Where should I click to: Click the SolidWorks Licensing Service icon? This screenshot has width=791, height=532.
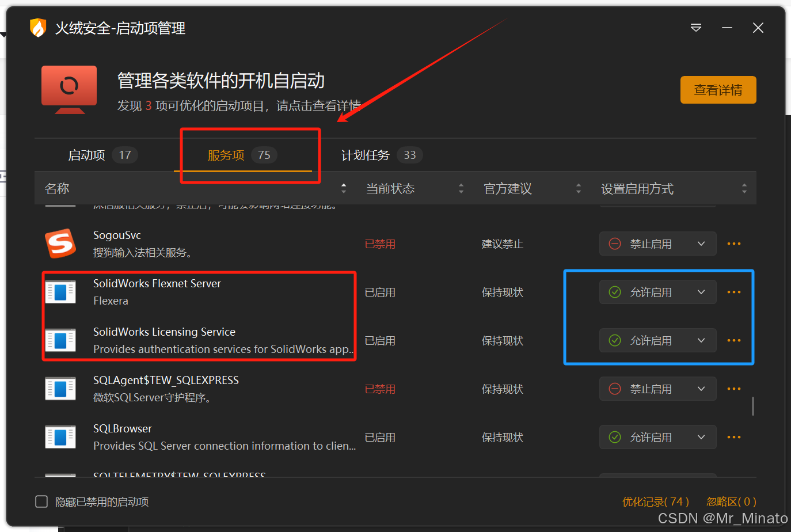tap(60, 340)
